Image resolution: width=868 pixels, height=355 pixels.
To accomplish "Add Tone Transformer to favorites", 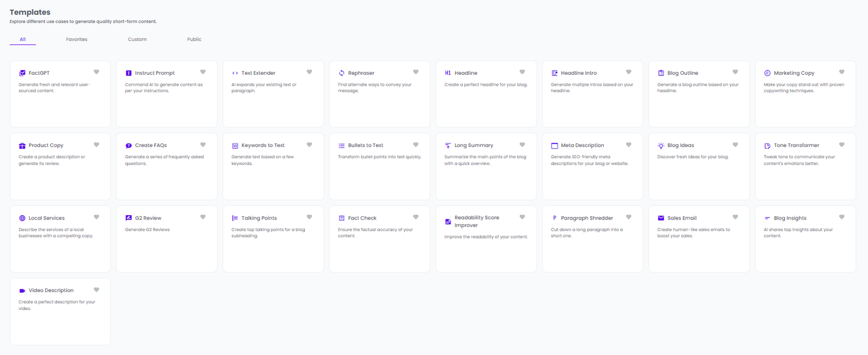I will tap(841, 145).
